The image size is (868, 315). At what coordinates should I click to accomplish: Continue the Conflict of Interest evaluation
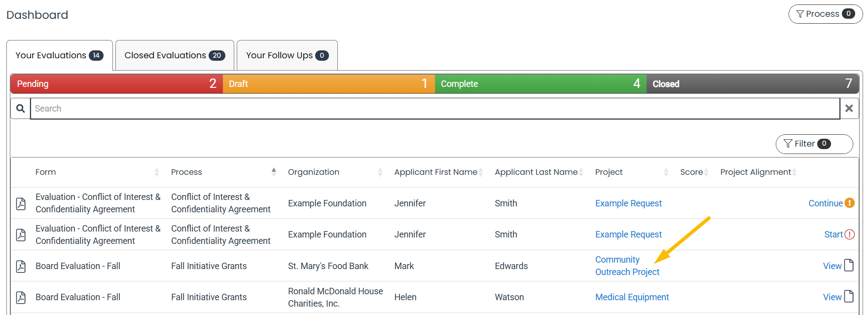click(826, 203)
